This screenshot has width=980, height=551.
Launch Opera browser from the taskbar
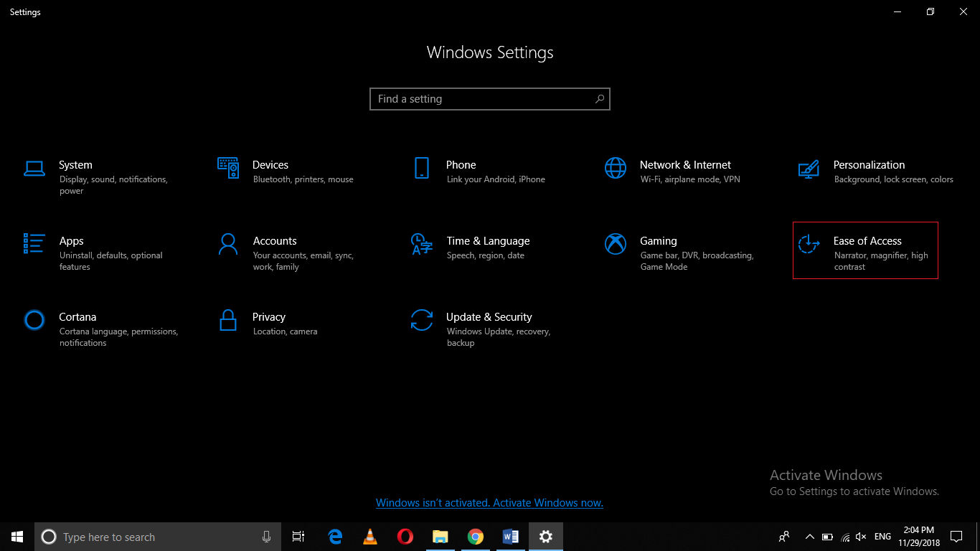(405, 537)
